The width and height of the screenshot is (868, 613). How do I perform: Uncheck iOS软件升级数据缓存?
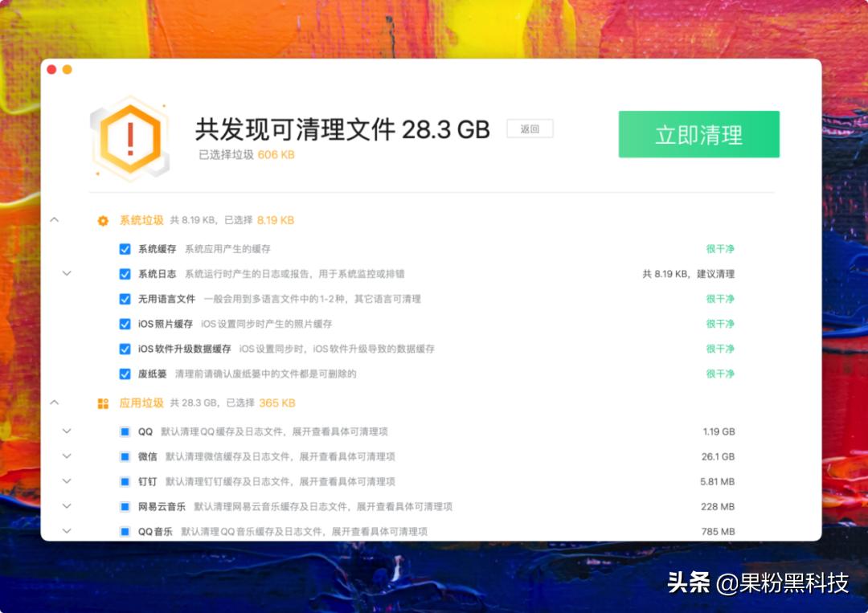pos(125,349)
